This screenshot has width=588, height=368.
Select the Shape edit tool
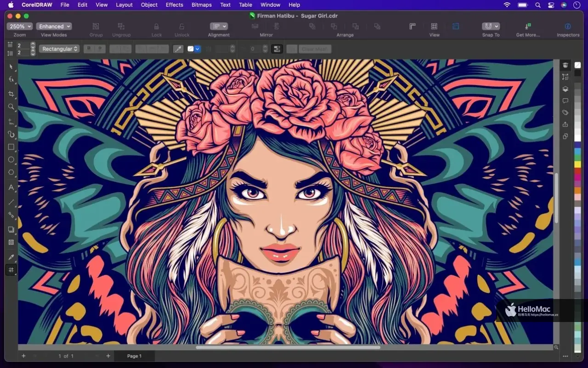pos(11,80)
